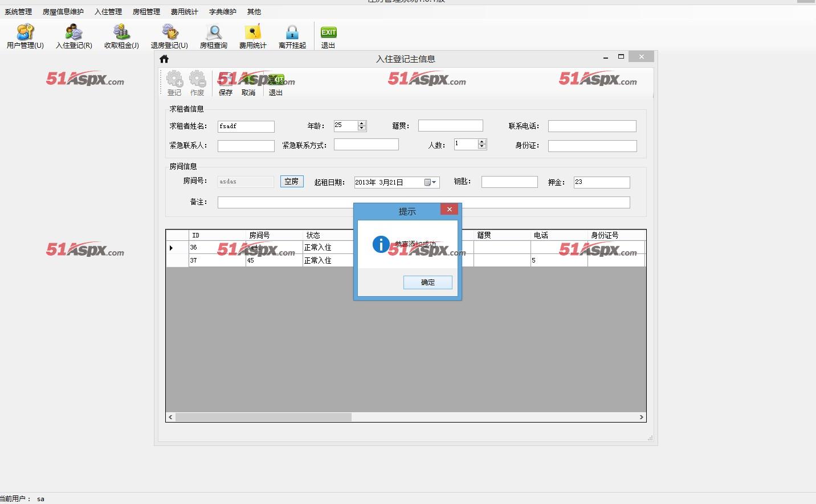Click the 费用统计 toolbar icon with yellow note
This screenshot has width=816, height=504.
[x=252, y=36]
